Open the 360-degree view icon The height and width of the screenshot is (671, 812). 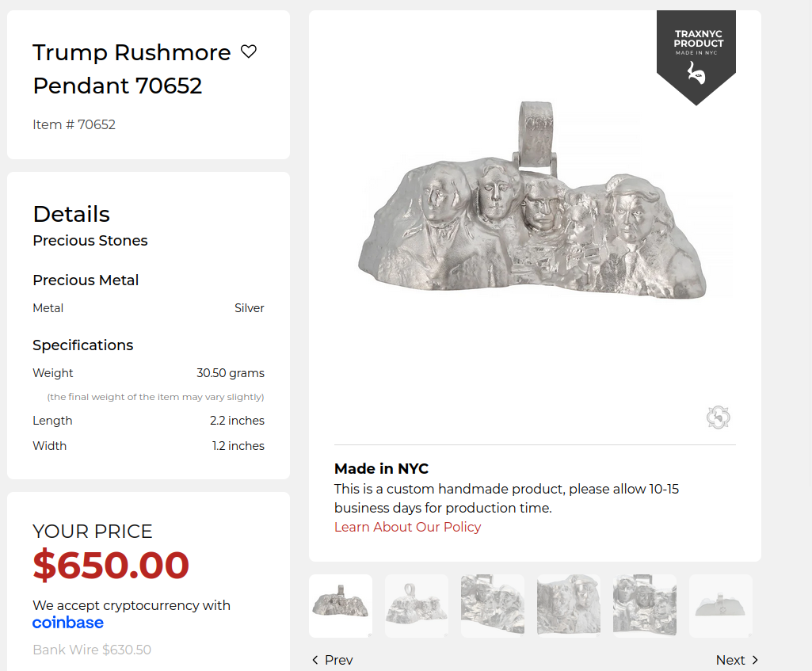718,417
